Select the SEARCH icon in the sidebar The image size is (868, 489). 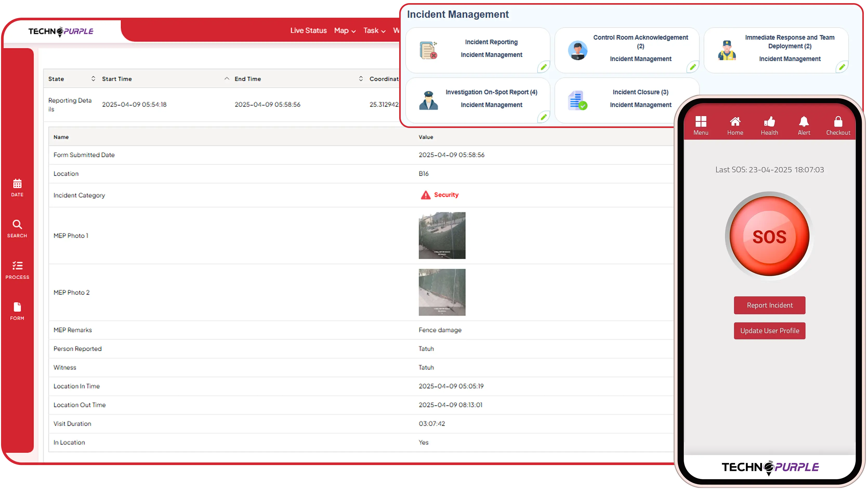(17, 229)
